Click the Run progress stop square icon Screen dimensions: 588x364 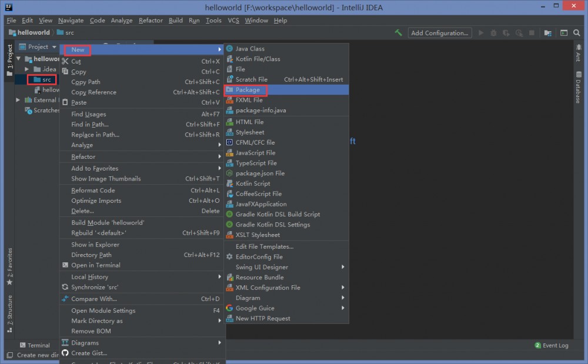click(x=531, y=34)
